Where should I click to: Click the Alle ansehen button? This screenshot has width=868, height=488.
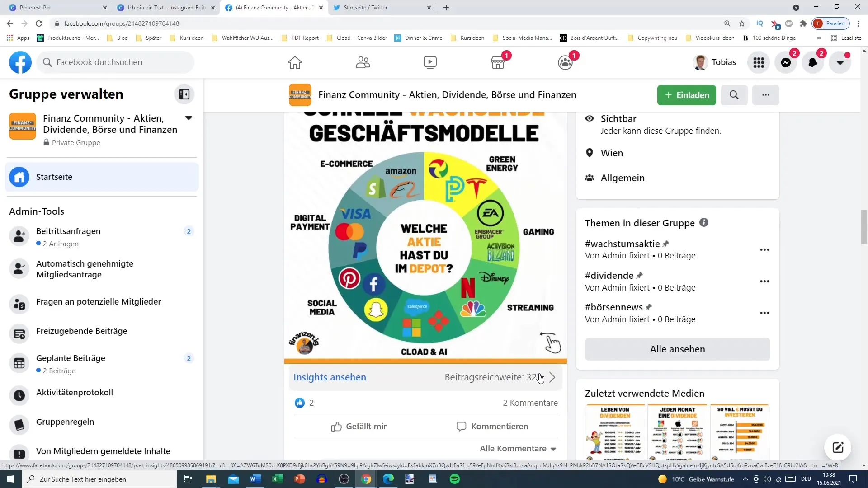coord(677,349)
